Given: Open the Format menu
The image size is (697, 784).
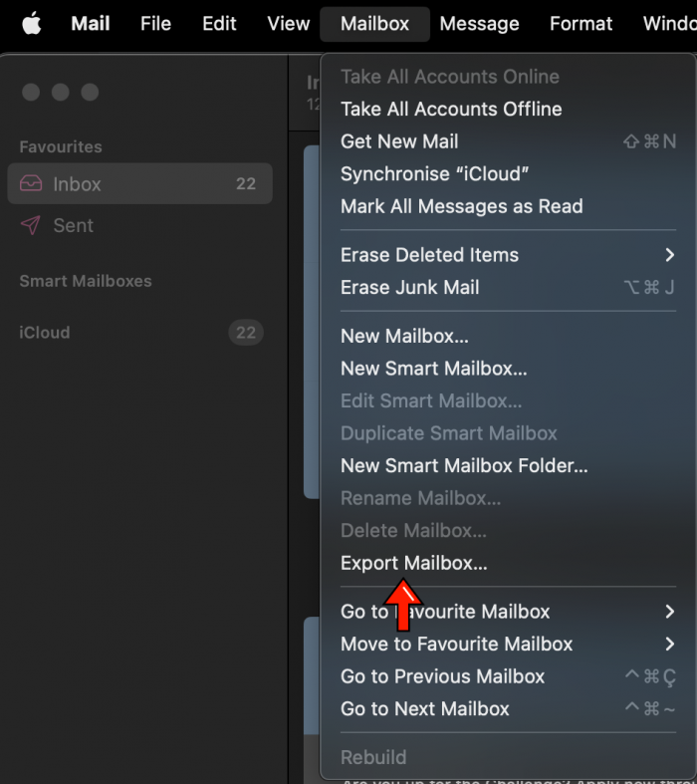Looking at the screenshot, I should coord(581,24).
